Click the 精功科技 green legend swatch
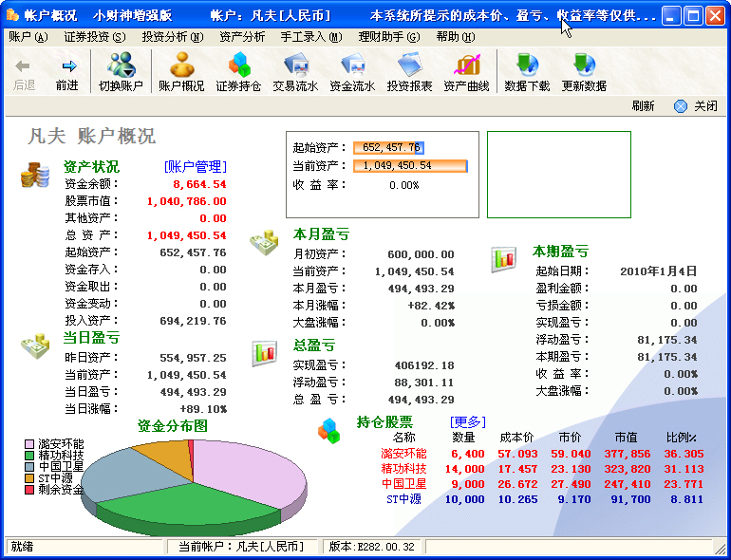Image resolution: width=731 pixels, height=560 pixels. tap(29, 456)
